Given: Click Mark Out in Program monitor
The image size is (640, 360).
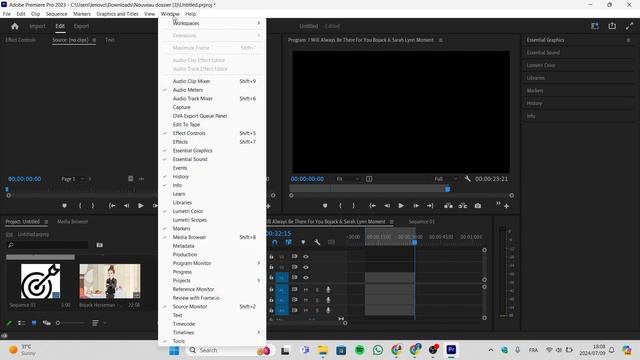Looking at the screenshot, I should [353, 206].
